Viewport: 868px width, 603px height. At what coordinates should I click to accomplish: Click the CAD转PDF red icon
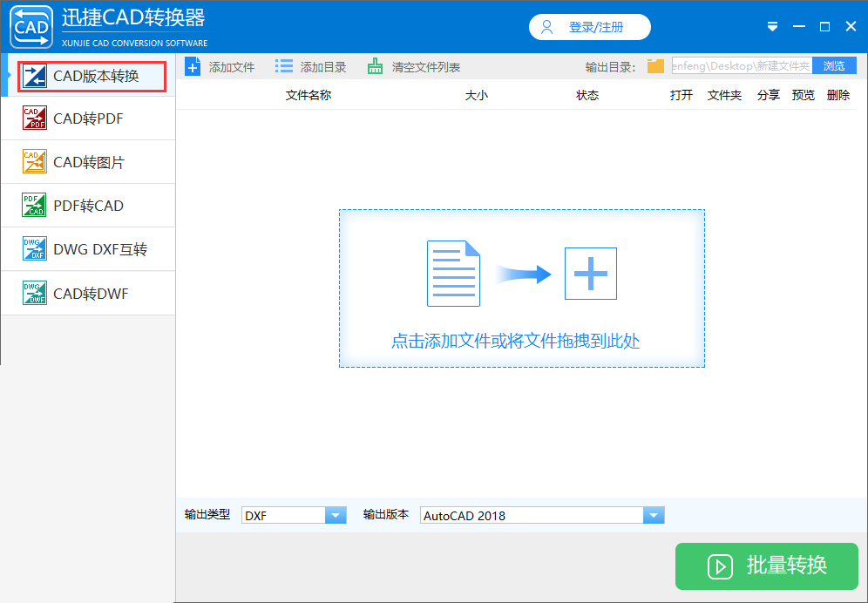pyautogui.click(x=34, y=118)
